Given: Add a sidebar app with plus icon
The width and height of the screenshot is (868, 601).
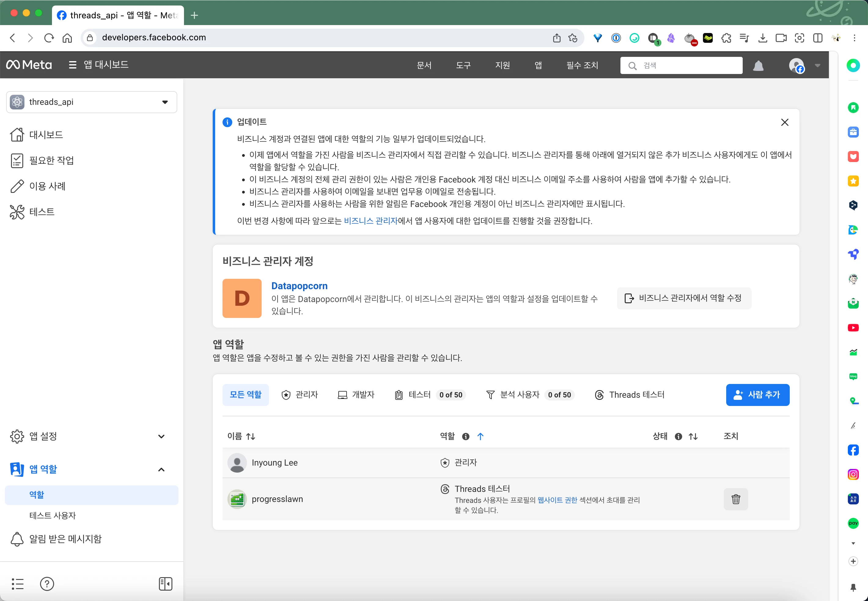Looking at the screenshot, I should tap(853, 561).
